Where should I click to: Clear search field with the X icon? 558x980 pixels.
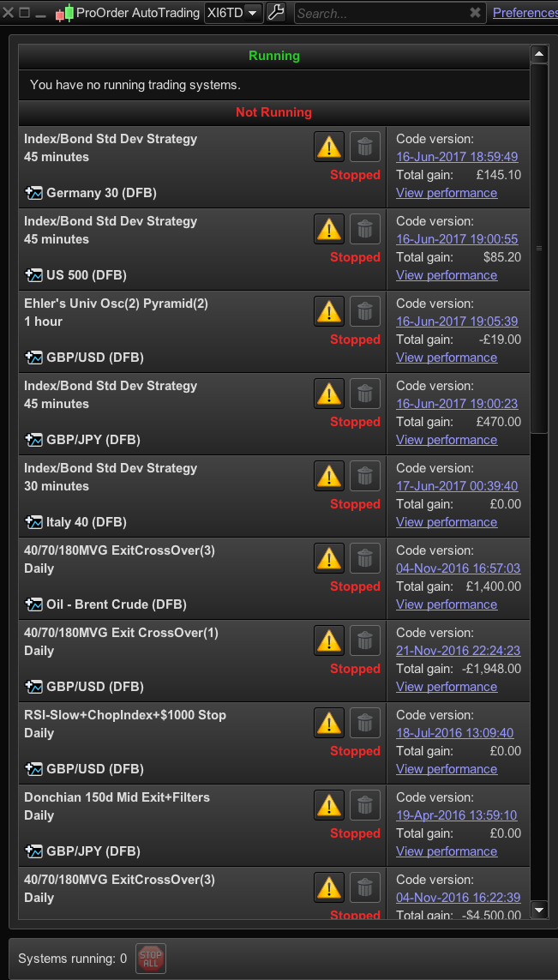click(476, 13)
